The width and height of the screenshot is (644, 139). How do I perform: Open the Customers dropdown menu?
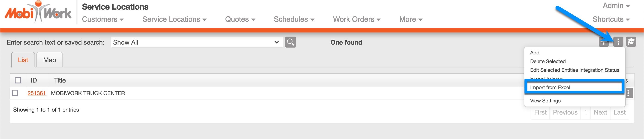[103, 19]
